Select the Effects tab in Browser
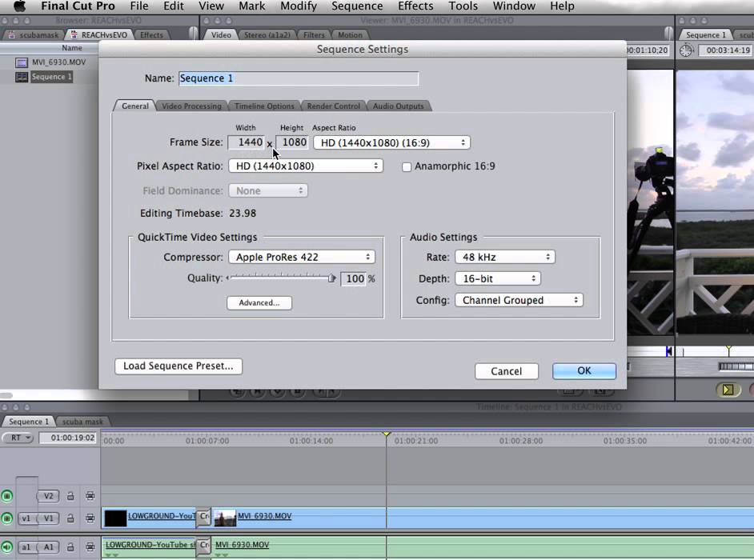 151,35
